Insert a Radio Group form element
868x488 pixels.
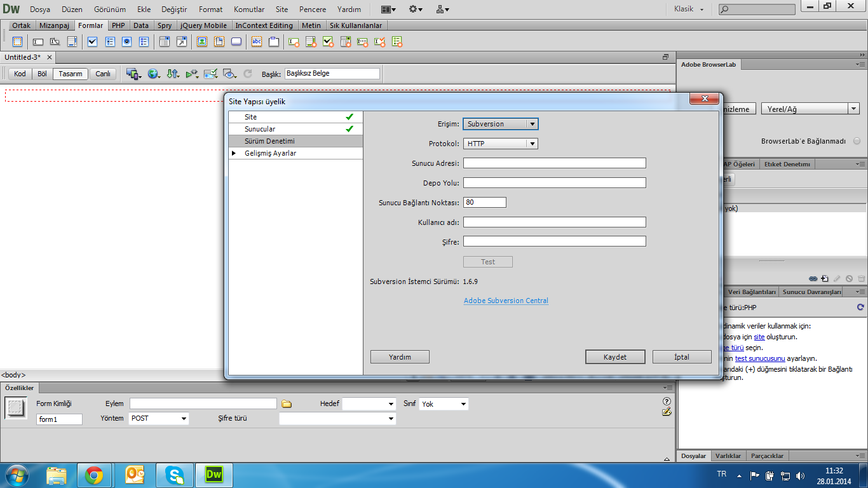coord(144,42)
